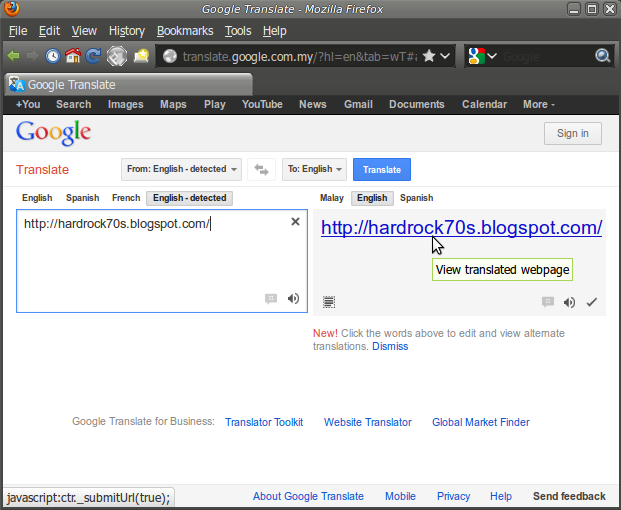The height and width of the screenshot is (510, 621).
Task: Clear source text with X icon
Action: coord(295,222)
